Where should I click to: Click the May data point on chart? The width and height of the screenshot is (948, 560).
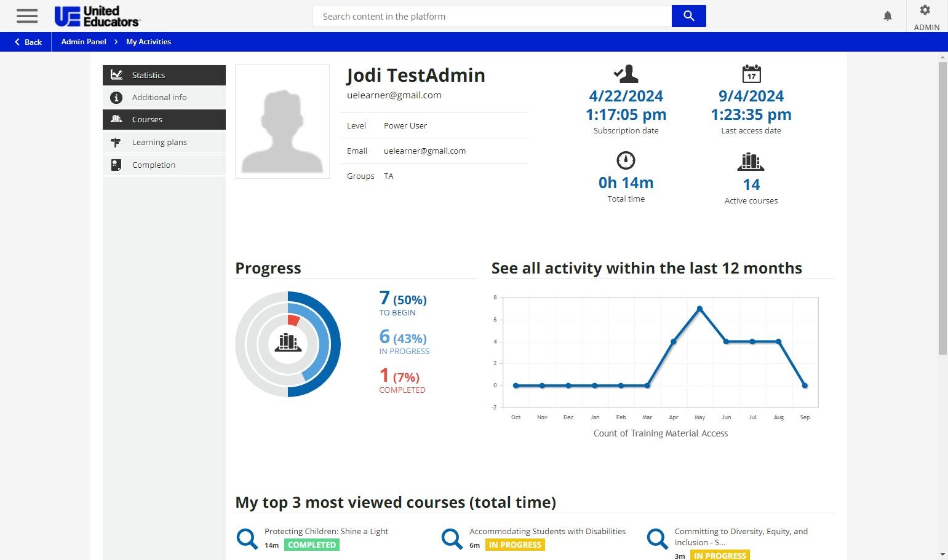[x=699, y=309]
